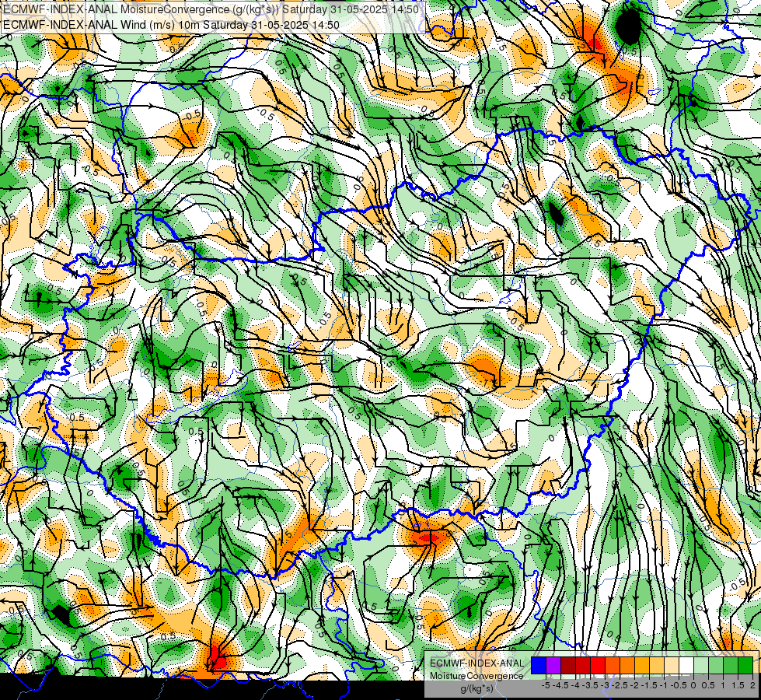Click the '-1.5' value on the legend scale
The height and width of the screenshot is (700, 761).
click(x=649, y=685)
